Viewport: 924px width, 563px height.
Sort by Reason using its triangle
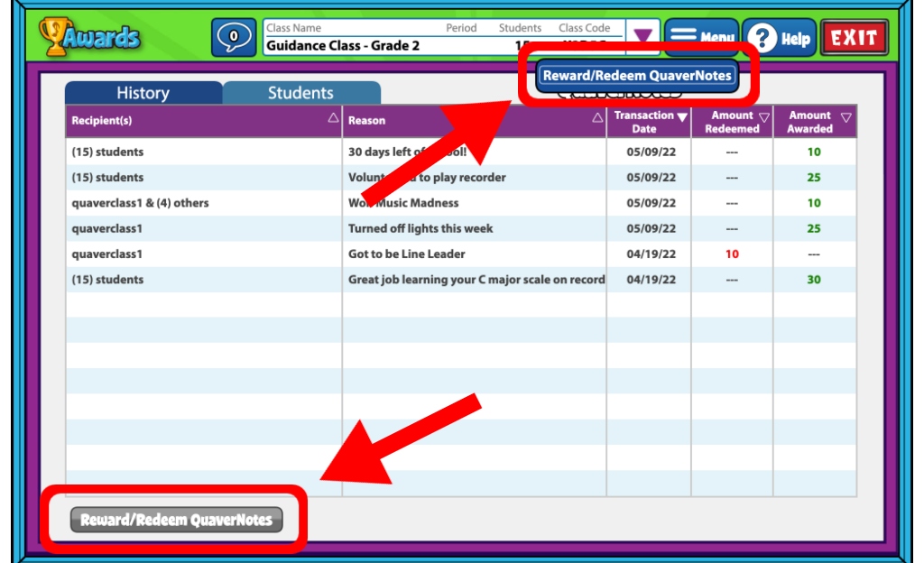tap(597, 118)
